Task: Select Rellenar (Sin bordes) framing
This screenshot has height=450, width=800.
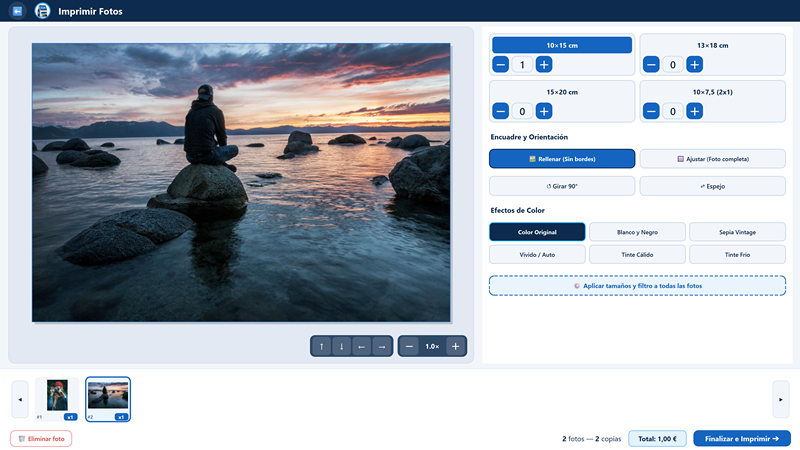Action: pyautogui.click(x=562, y=159)
